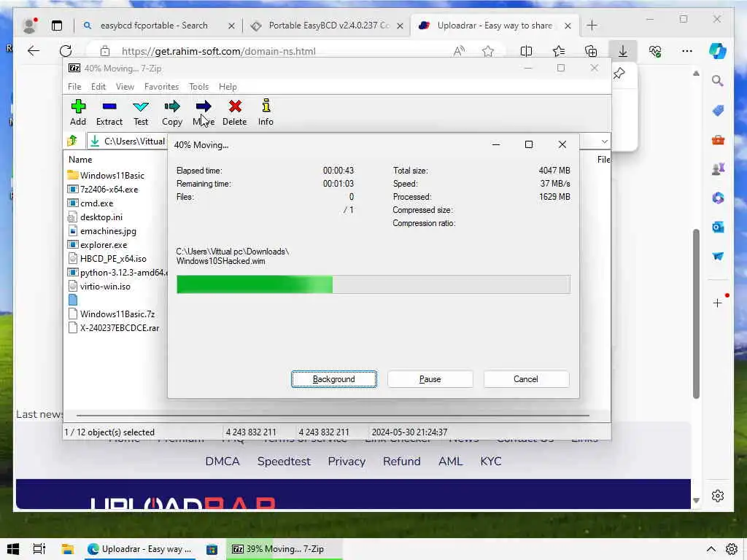The height and width of the screenshot is (560, 747).
Task: Toggle Edge split screen icon
Action: (527, 51)
